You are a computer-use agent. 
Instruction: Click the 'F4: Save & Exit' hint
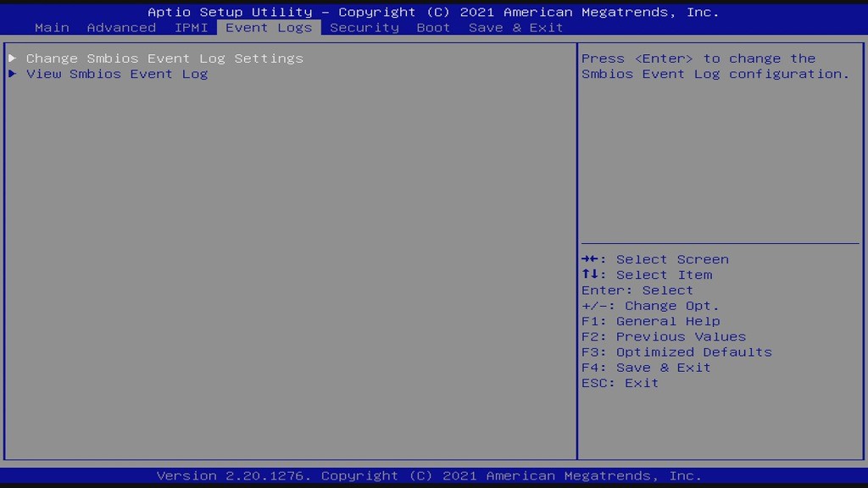645,368
